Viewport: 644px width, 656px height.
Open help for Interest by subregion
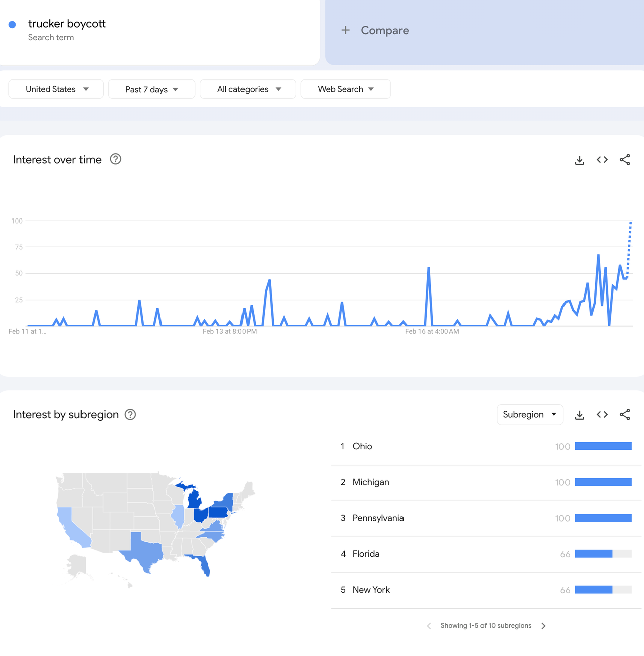click(x=130, y=415)
